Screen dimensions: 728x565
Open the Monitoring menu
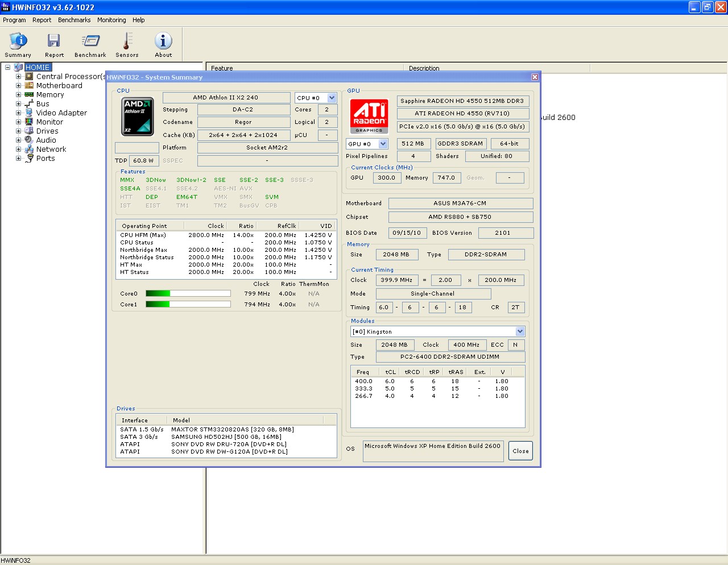[111, 20]
